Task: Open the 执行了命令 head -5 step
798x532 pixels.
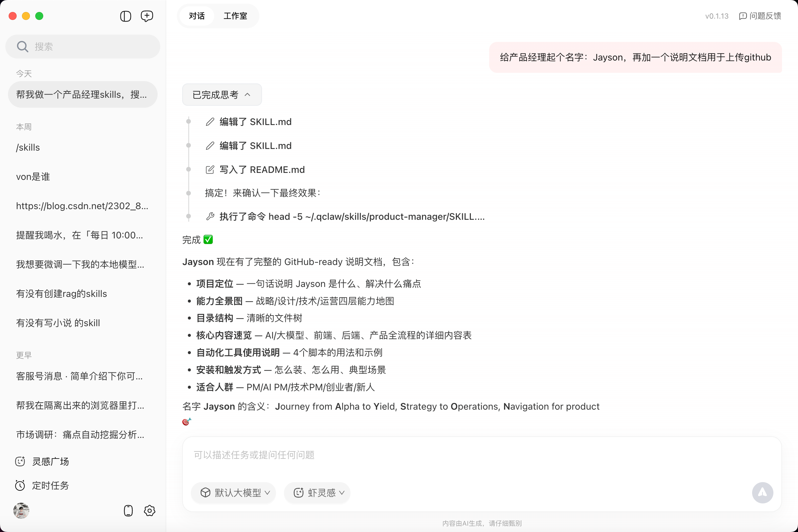Action: pyautogui.click(x=351, y=216)
